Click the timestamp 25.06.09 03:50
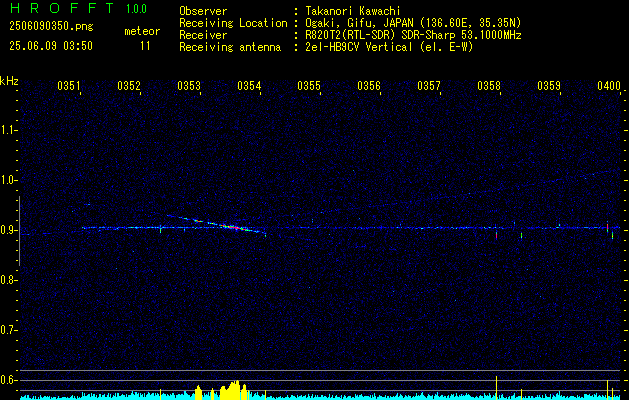 [51, 46]
